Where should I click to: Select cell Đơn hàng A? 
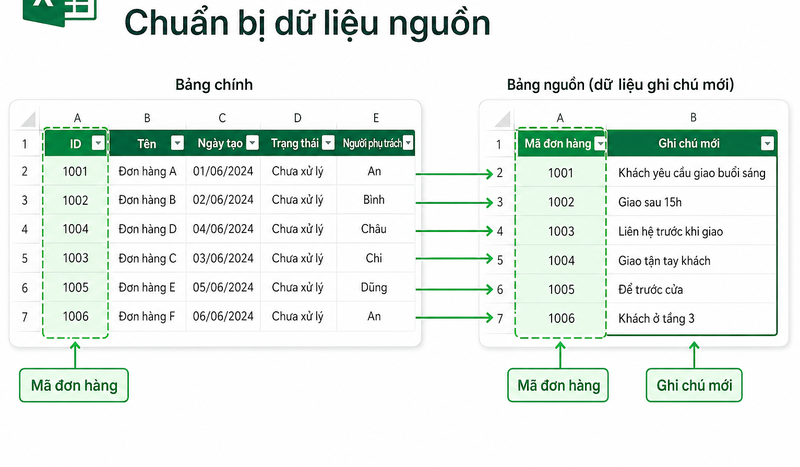point(147,171)
